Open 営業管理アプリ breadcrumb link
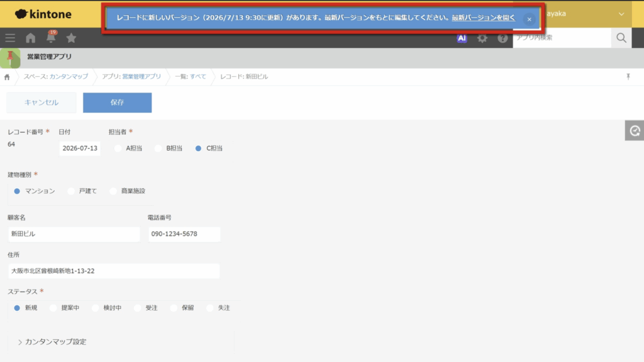644x362 pixels. pos(142,77)
